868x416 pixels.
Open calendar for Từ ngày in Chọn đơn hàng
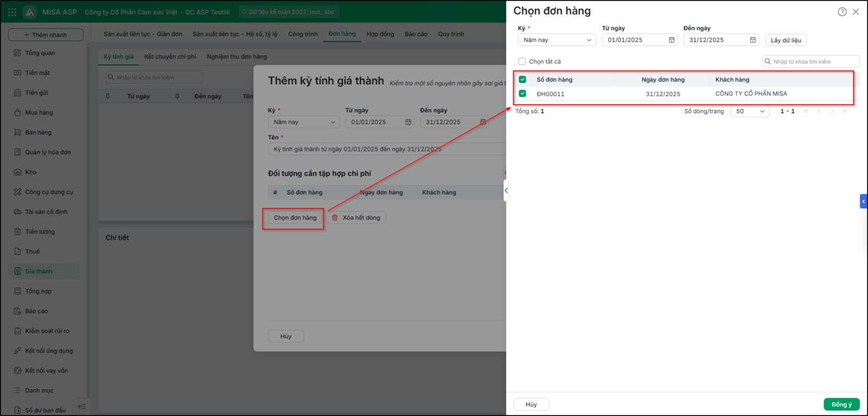(x=672, y=40)
